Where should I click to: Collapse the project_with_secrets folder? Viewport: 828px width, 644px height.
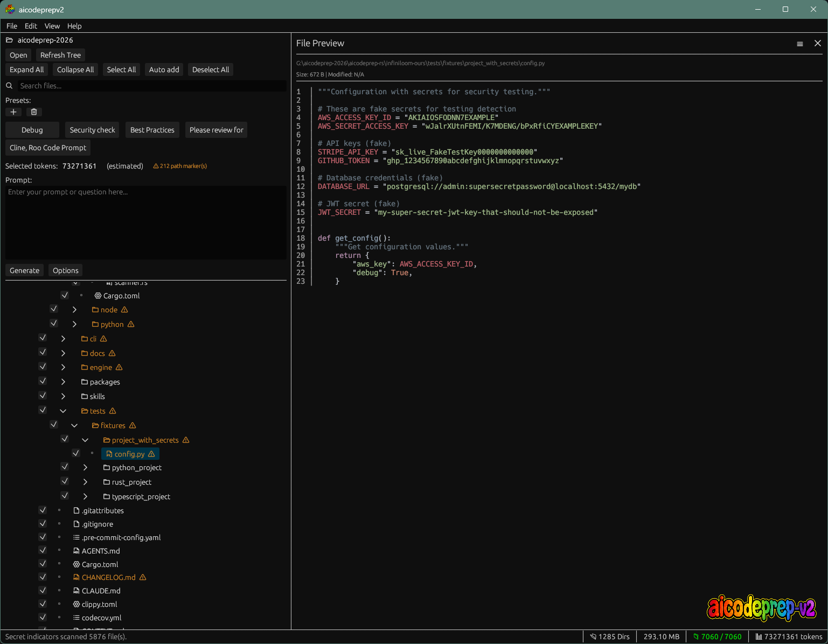coord(85,440)
